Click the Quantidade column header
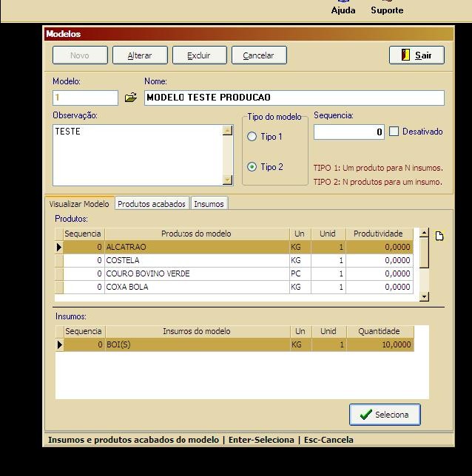This screenshot has height=476, width=472. point(380,331)
